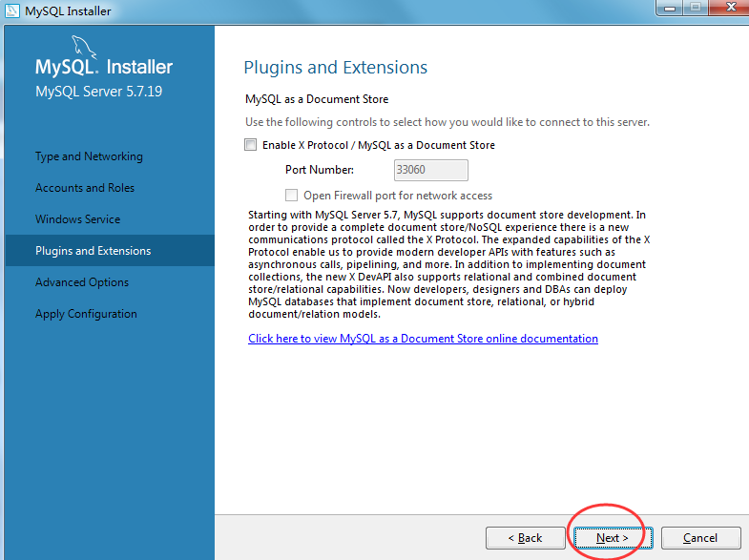Image resolution: width=749 pixels, height=560 pixels.
Task: Open the Type and Networking step
Action: (89, 156)
